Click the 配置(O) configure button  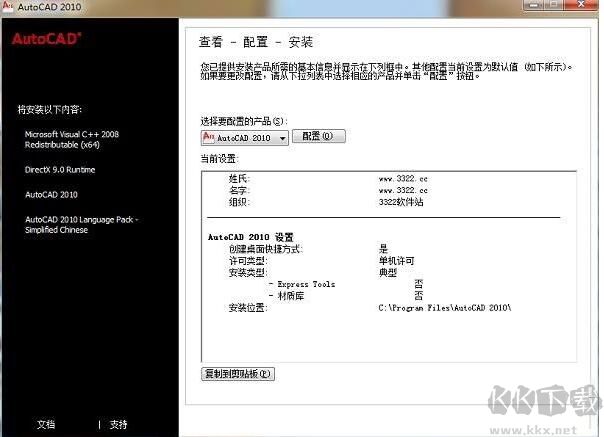pos(319,136)
